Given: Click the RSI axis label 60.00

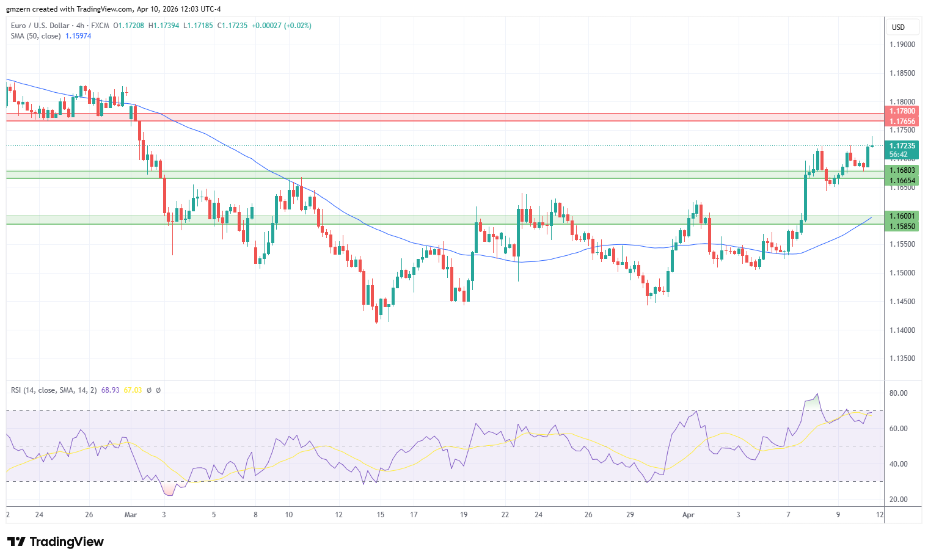Looking at the screenshot, I should (898, 429).
